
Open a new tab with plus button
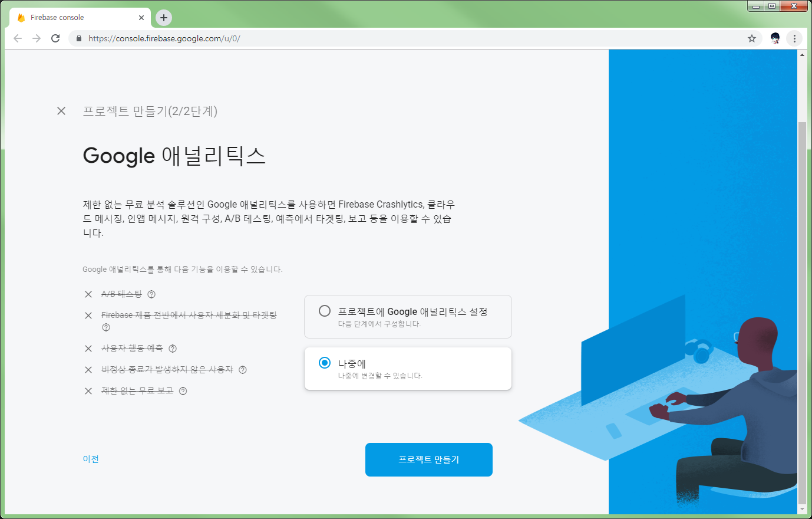[x=164, y=18]
